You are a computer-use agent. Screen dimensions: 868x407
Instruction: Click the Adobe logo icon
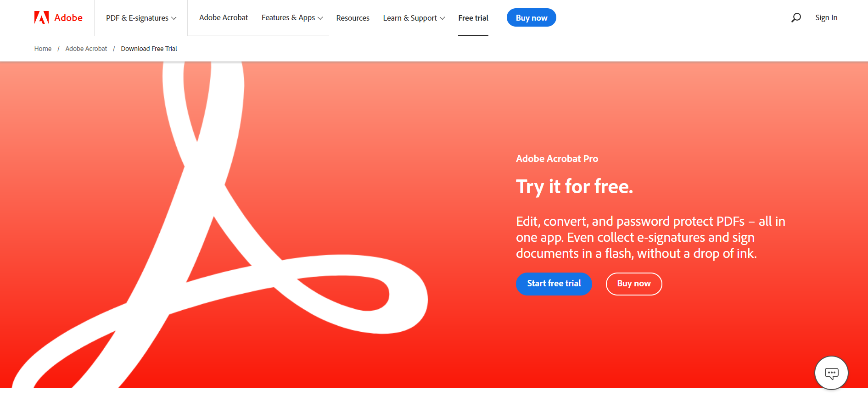41,17
